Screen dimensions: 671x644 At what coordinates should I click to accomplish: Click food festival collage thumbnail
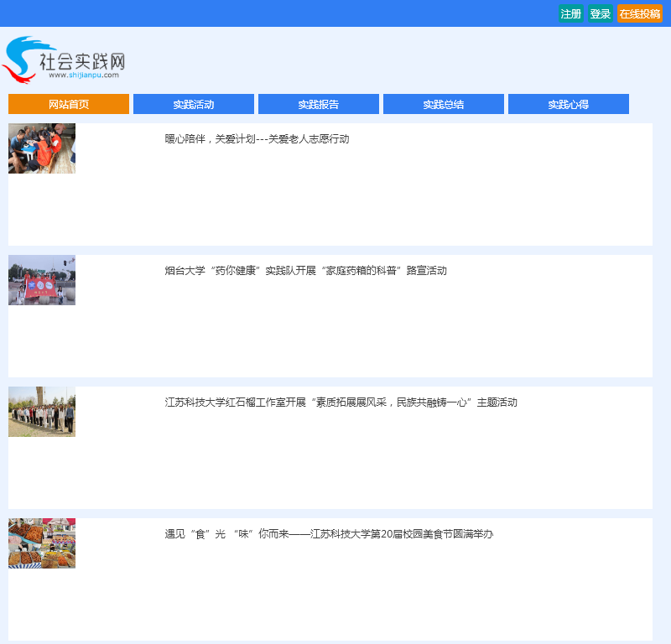coord(42,543)
